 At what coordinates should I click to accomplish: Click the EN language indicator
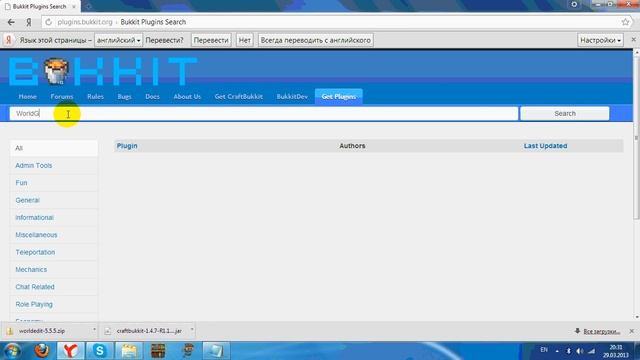[x=544, y=350]
